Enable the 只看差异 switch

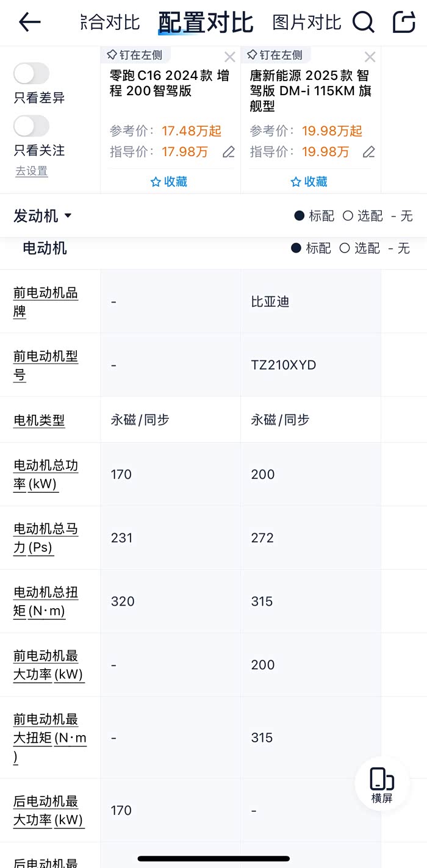[x=31, y=73]
